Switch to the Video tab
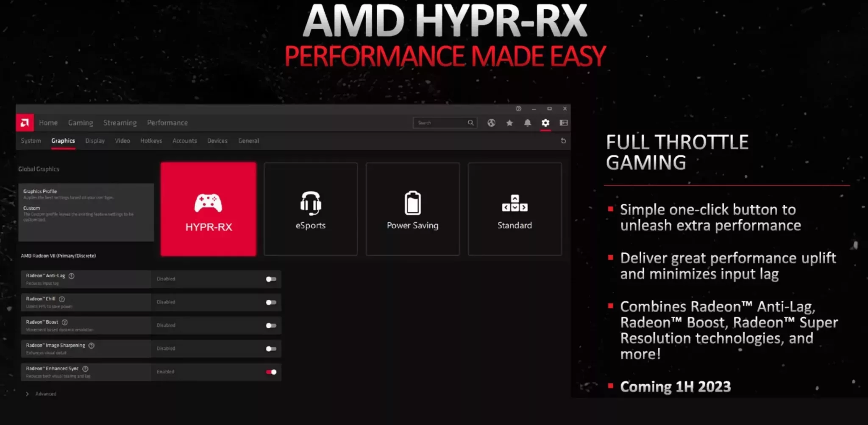This screenshot has width=868, height=425. (x=122, y=141)
